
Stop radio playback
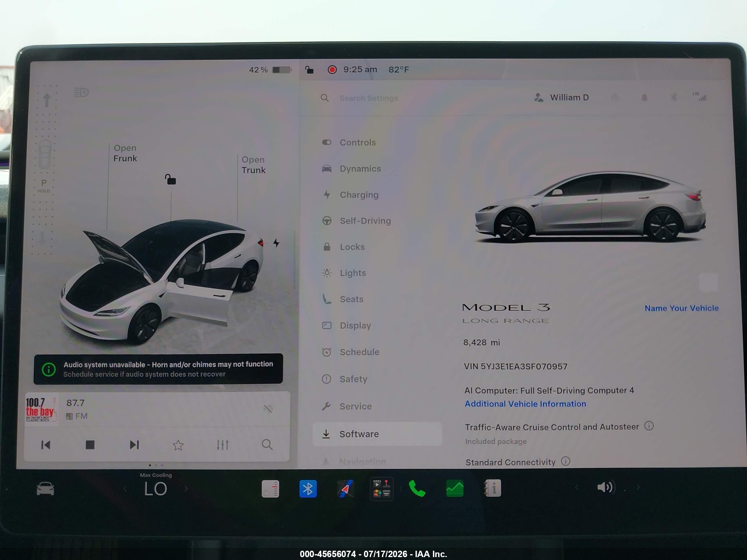[x=90, y=445]
